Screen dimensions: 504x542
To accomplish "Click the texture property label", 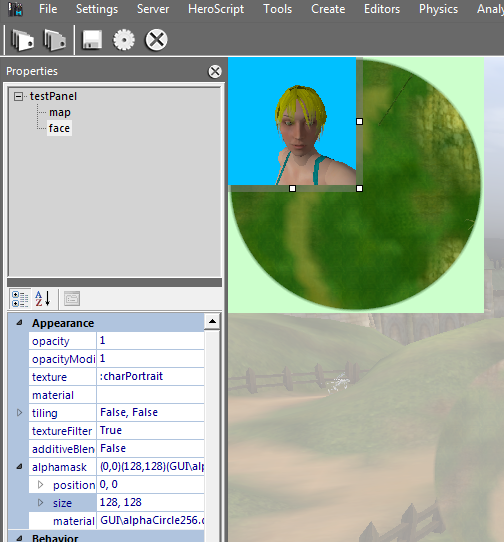I will pos(49,377).
